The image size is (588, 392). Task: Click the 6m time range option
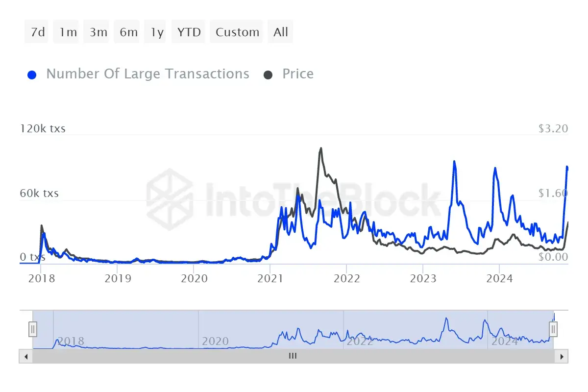126,31
